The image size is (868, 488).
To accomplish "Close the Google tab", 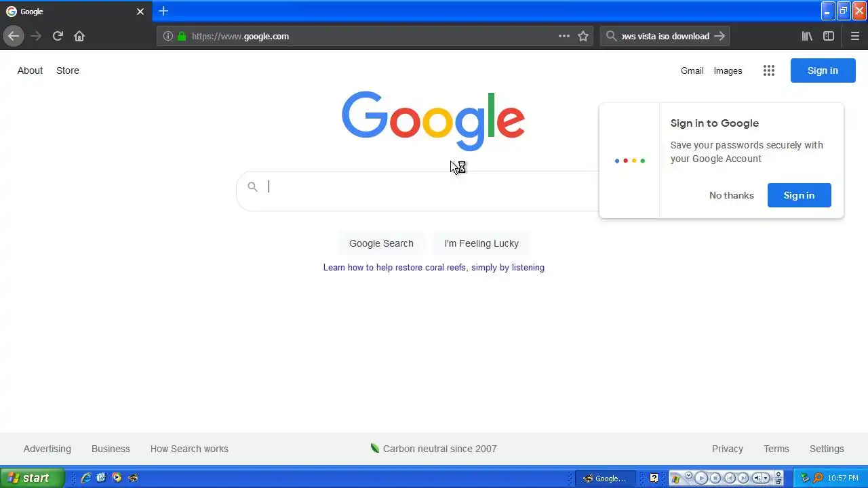I will click(140, 12).
